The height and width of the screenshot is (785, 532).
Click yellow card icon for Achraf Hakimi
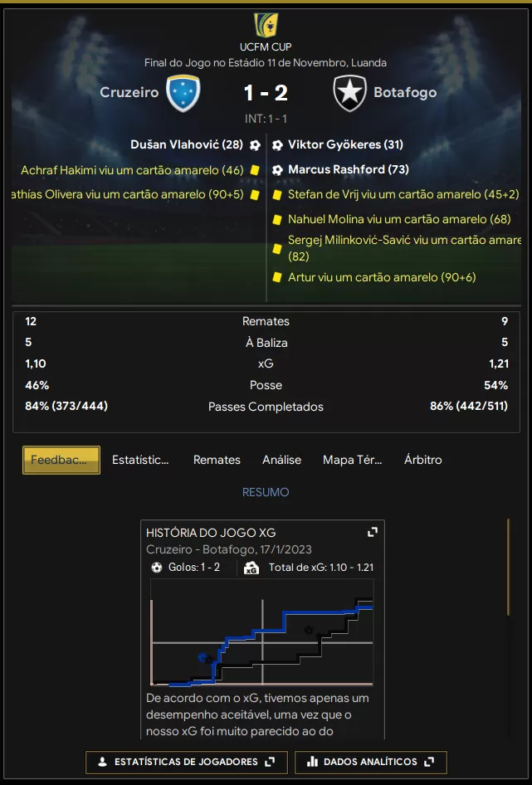[255, 170]
